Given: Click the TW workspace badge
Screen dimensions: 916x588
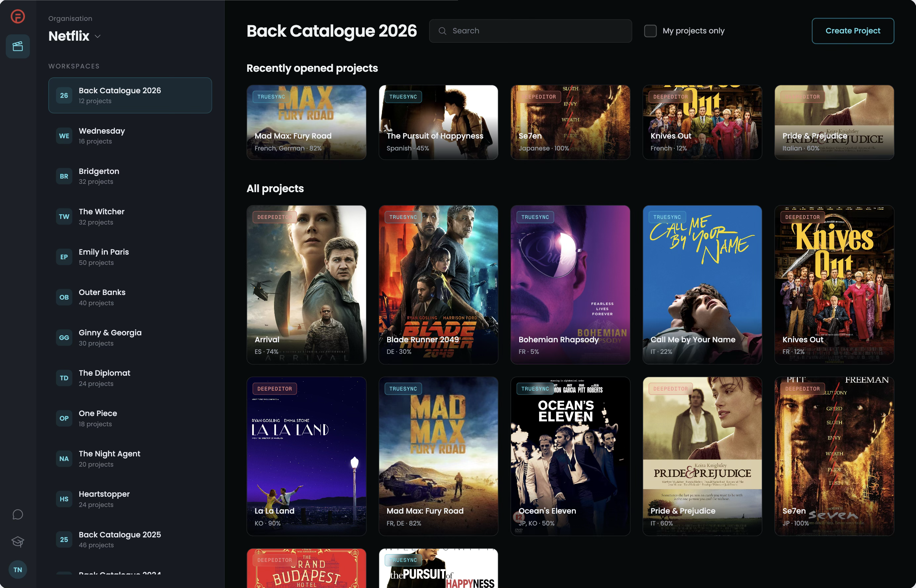Looking at the screenshot, I should [x=64, y=217].
